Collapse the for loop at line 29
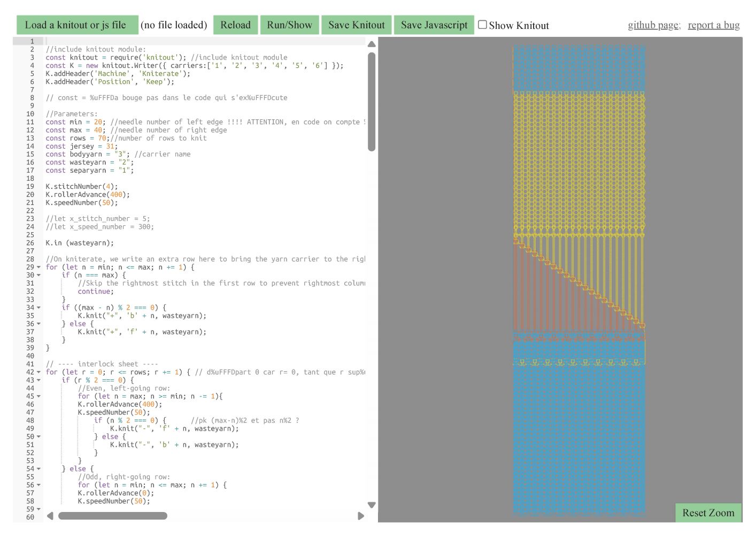Image resolution: width=756 pixels, height=535 pixels. tap(39, 267)
